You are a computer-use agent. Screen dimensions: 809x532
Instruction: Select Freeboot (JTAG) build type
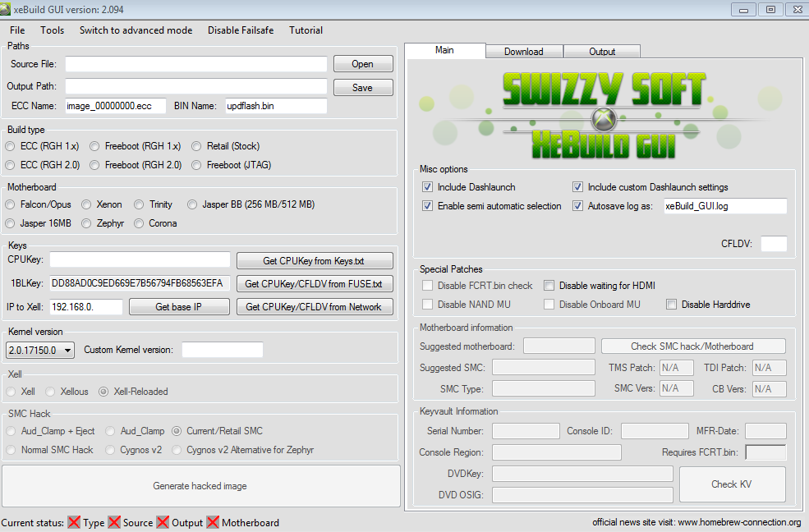pos(197,165)
